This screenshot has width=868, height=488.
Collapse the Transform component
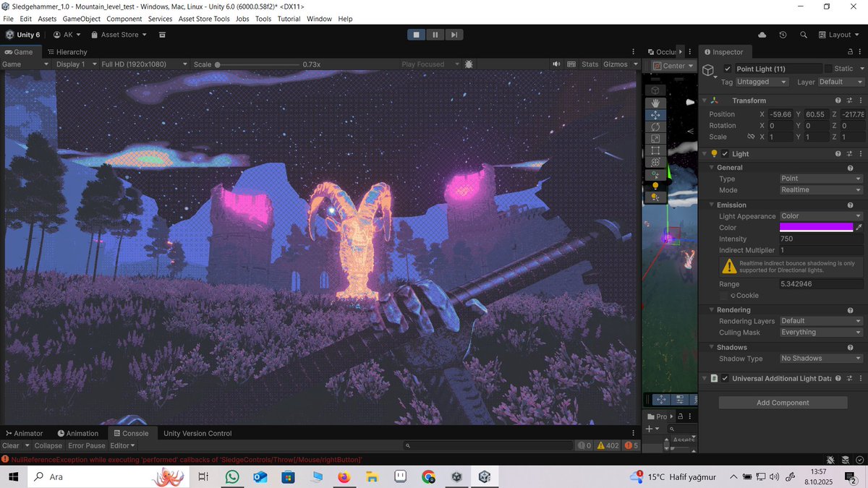pos(705,100)
